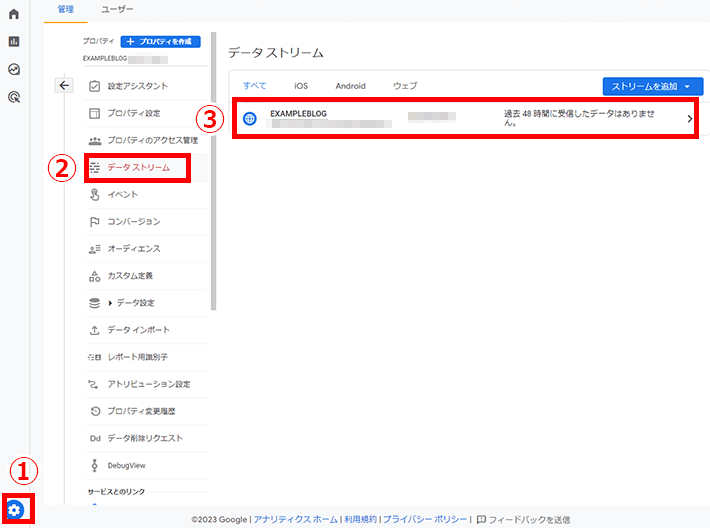Click 設定アシスタント checkbox icon
The image size is (710, 528).
click(x=95, y=86)
